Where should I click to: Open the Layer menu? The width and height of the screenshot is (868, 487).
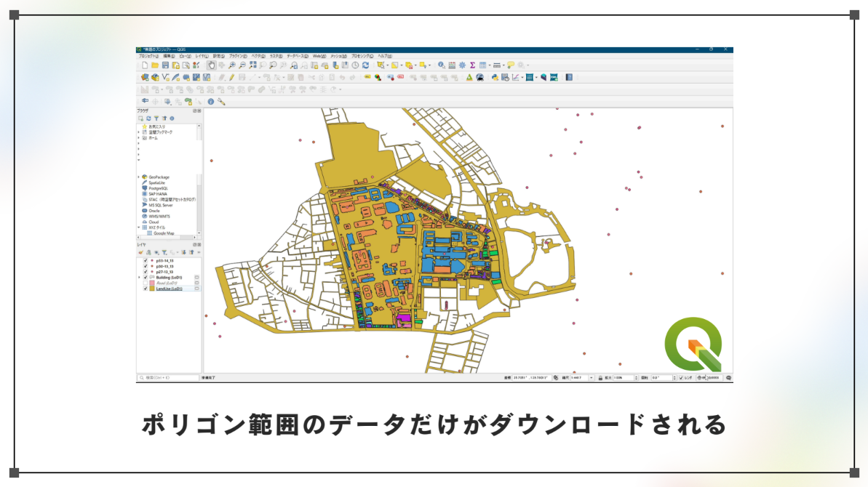point(202,56)
